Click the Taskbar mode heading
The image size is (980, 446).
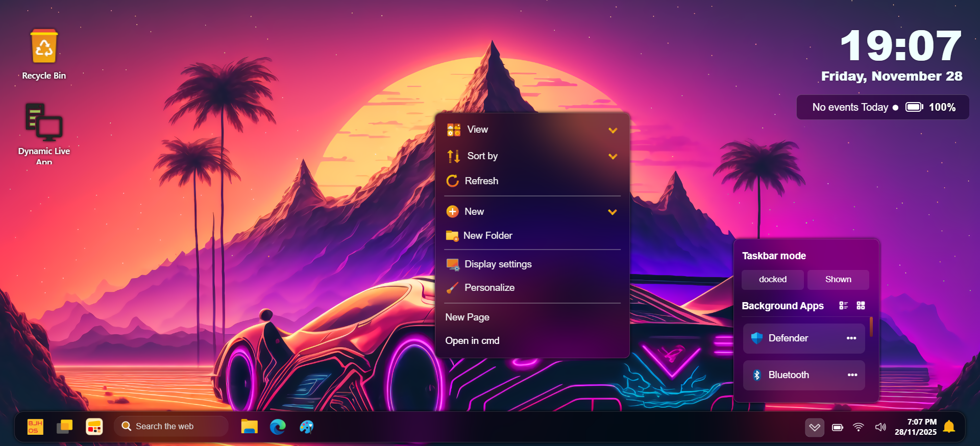(x=774, y=256)
